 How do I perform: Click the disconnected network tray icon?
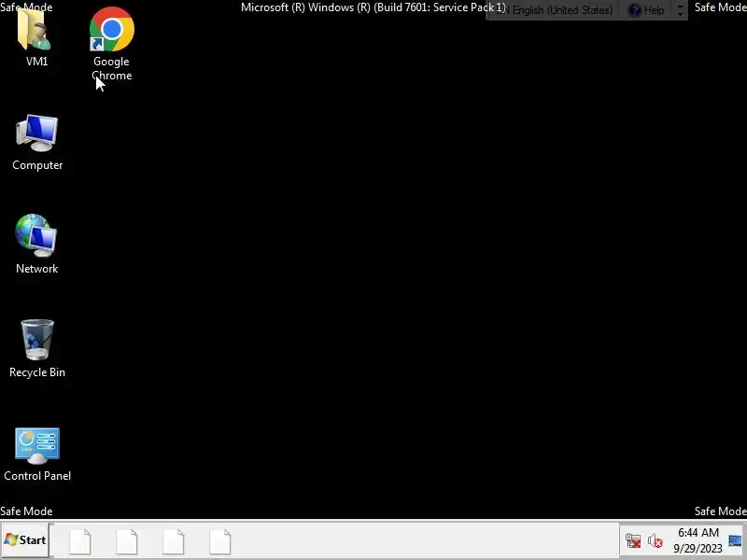(x=633, y=541)
